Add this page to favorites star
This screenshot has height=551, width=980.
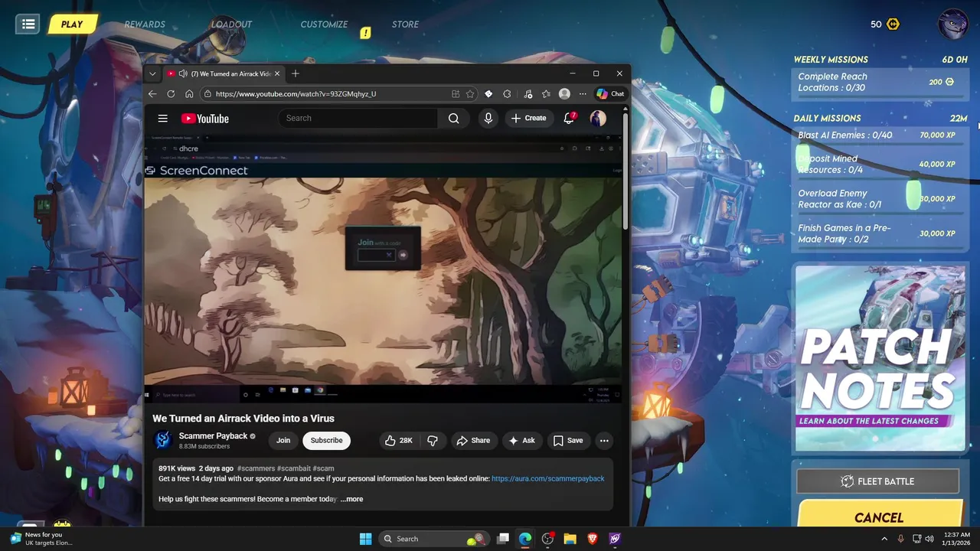click(x=470, y=94)
